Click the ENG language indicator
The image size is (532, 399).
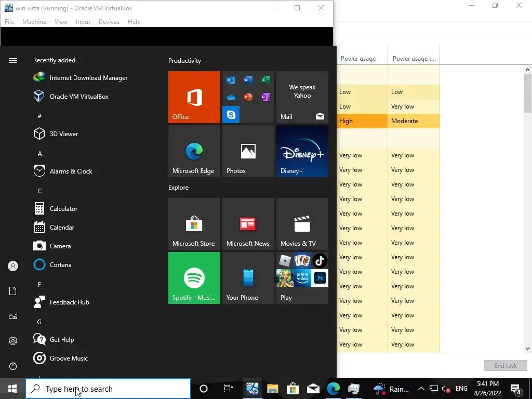[461, 389]
